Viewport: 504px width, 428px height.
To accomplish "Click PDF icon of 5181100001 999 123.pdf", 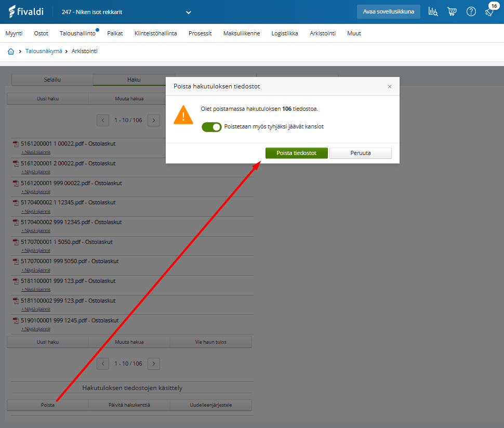I will click(16, 281).
